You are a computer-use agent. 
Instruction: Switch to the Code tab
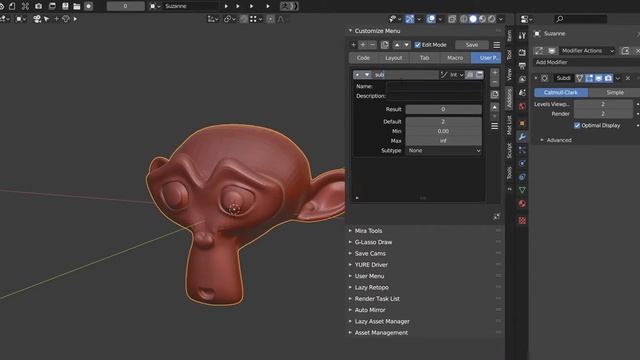(x=363, y=58)
